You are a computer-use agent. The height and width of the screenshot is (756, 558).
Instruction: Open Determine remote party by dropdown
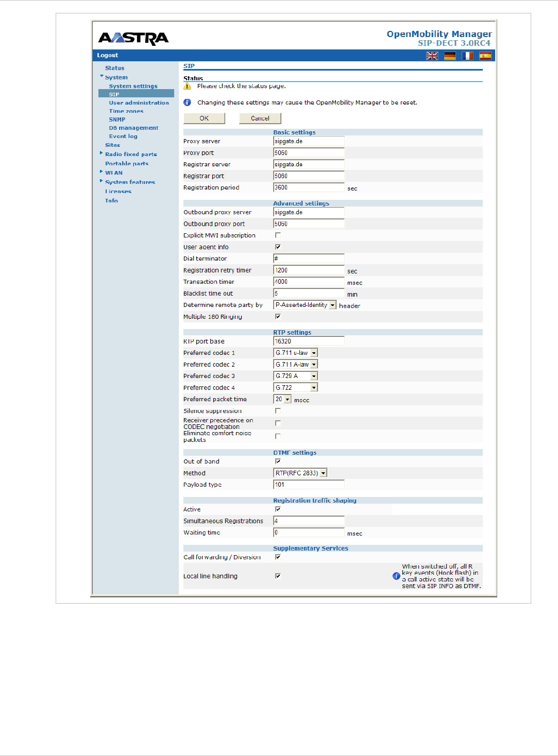click(x=305, y=305)
